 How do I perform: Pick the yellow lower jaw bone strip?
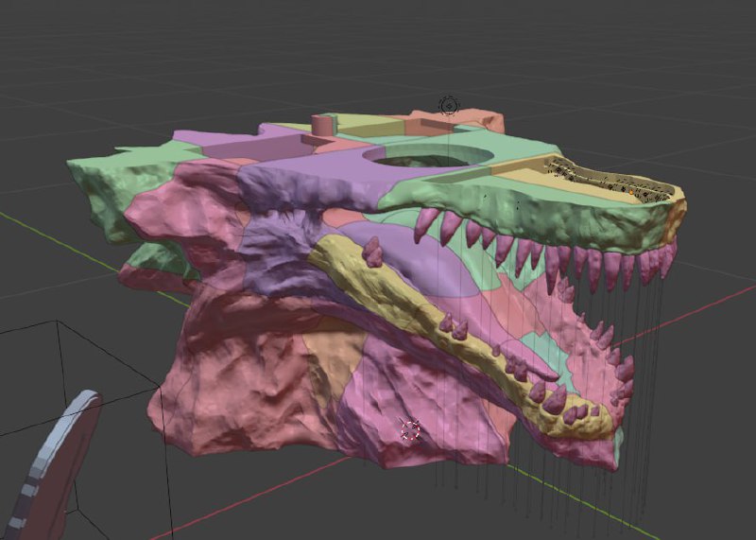pyautogui.click(x=406, y=303)
